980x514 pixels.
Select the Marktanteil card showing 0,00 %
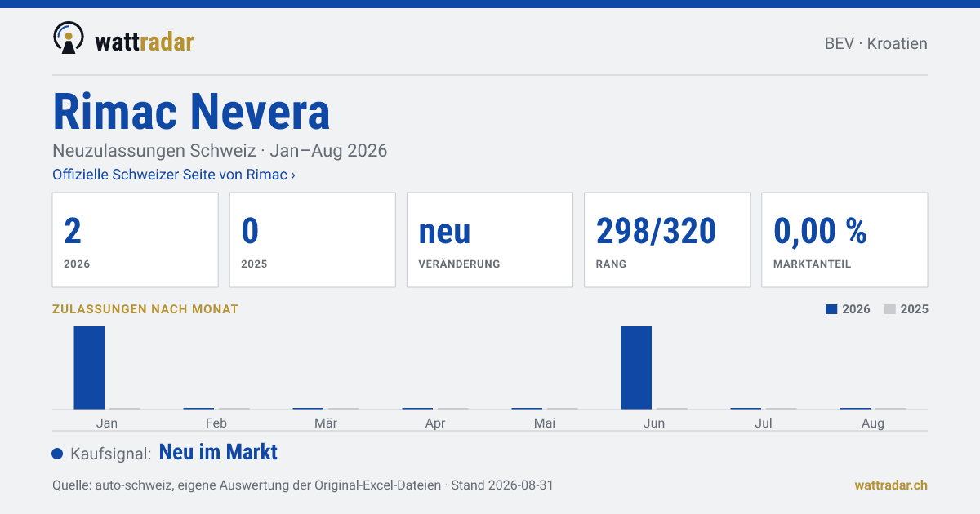[844, 240]
